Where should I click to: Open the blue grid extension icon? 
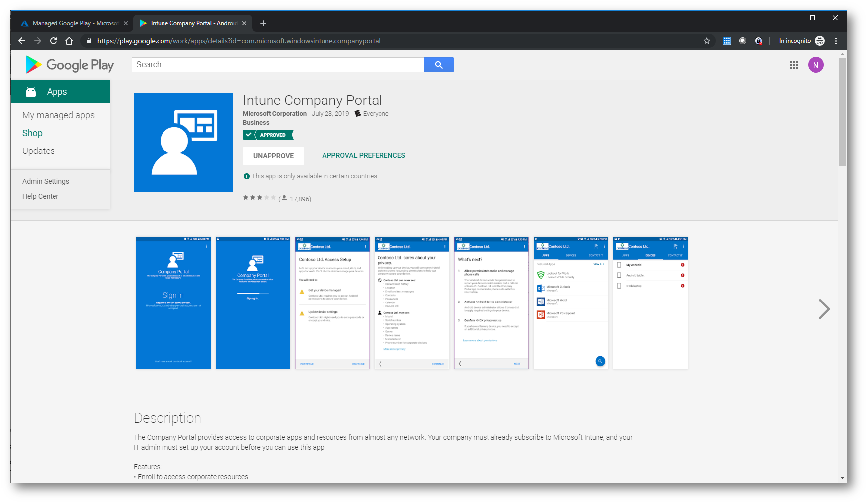pyautogui.click(x=727, y=41)
